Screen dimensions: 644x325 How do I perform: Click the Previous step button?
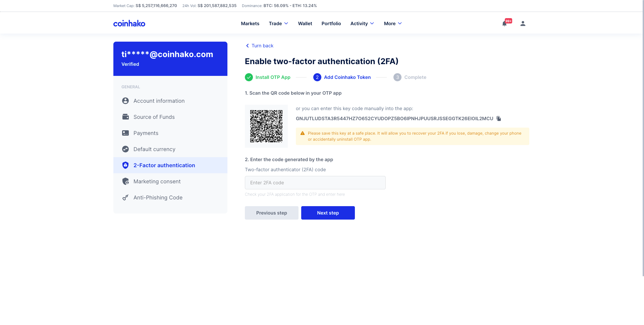coord(271,213)
